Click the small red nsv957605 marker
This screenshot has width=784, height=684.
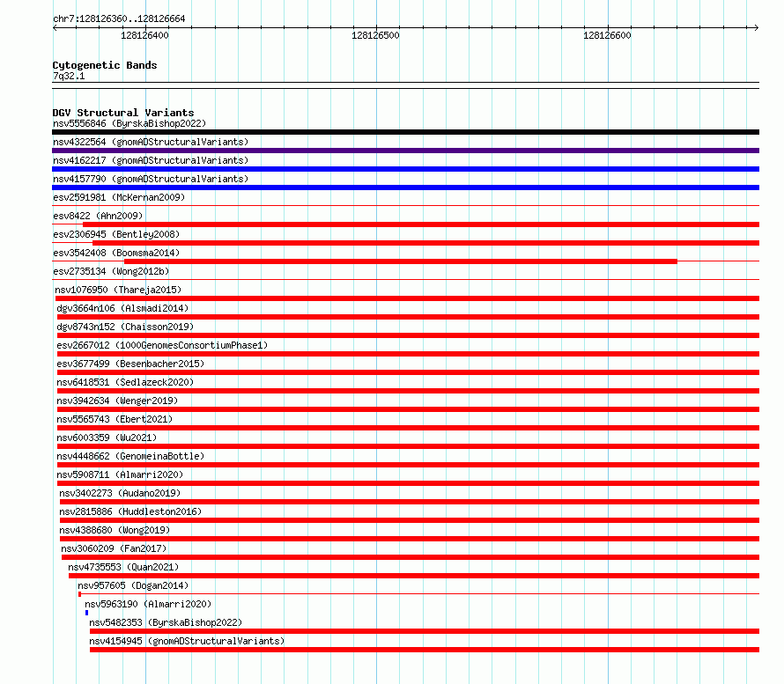coord(79,594)
